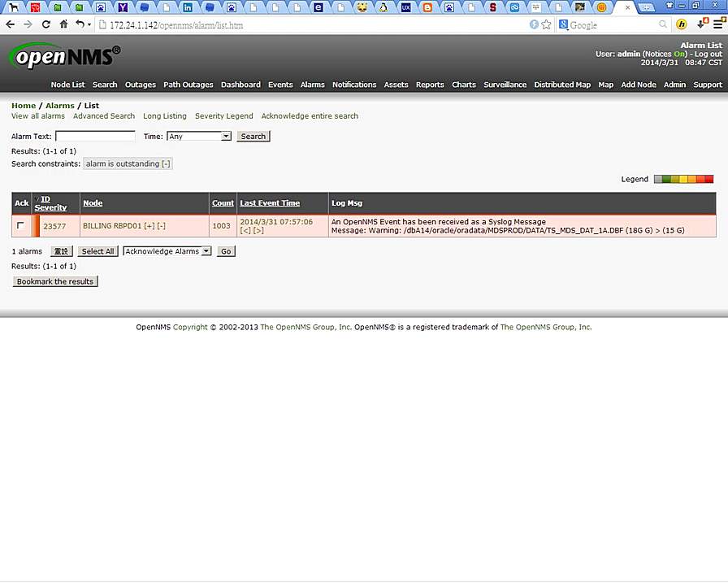
Task: Open a new tab with the new-tab button
Action: [x=646, y=7]
